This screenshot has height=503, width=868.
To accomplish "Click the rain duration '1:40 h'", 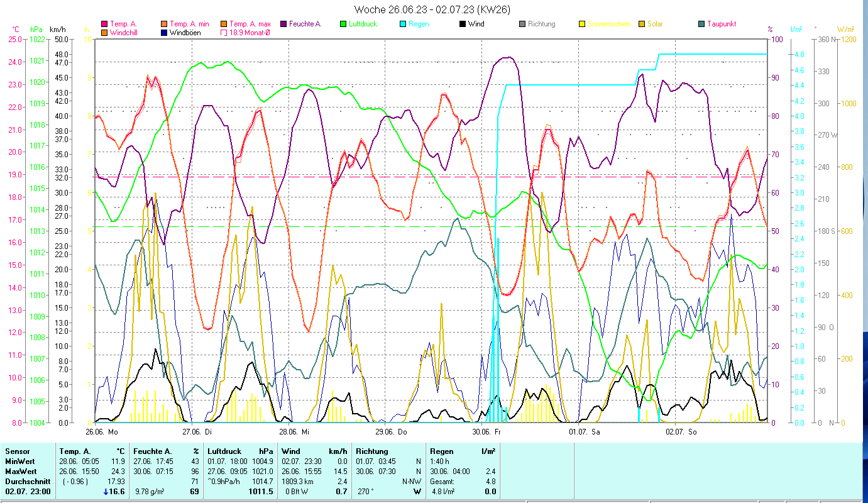I will tap(440, 462).
